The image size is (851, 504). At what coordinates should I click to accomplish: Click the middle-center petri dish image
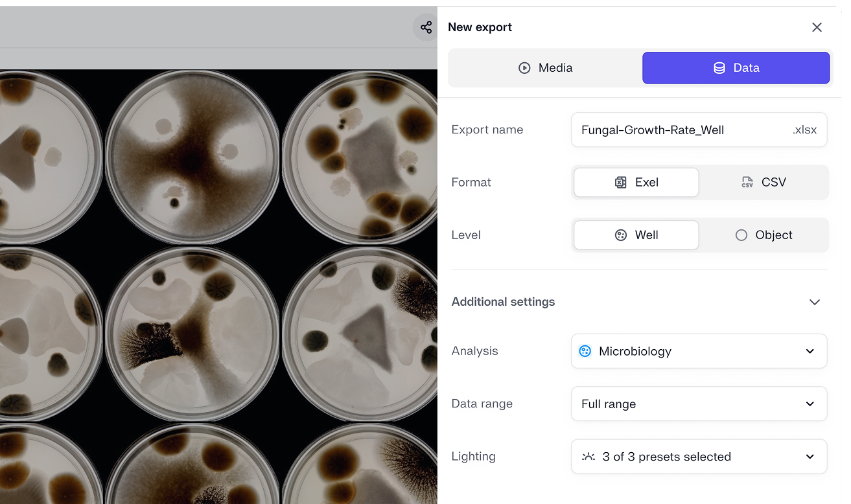pos(192,334)
